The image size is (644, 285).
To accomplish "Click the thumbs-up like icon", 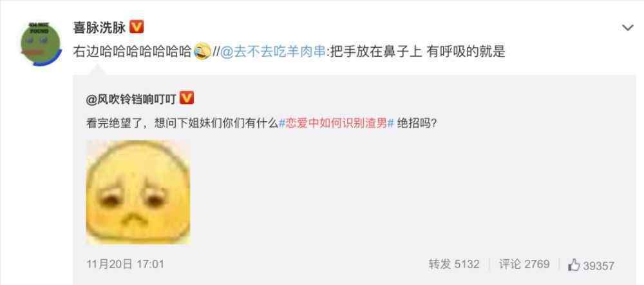I will [x=574, y=265].
